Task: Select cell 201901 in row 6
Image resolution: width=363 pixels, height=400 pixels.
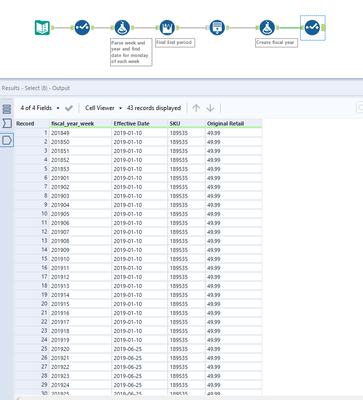Action: click(x=80, y=178)
